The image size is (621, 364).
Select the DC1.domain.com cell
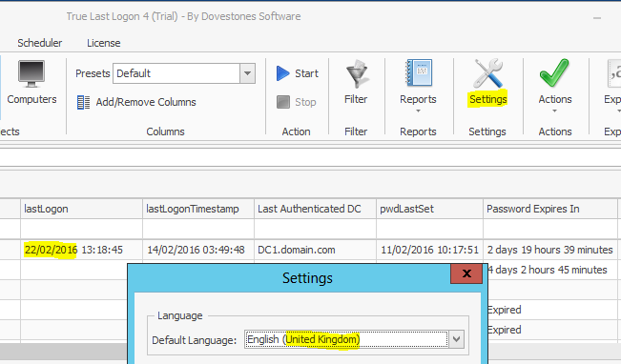315,250
